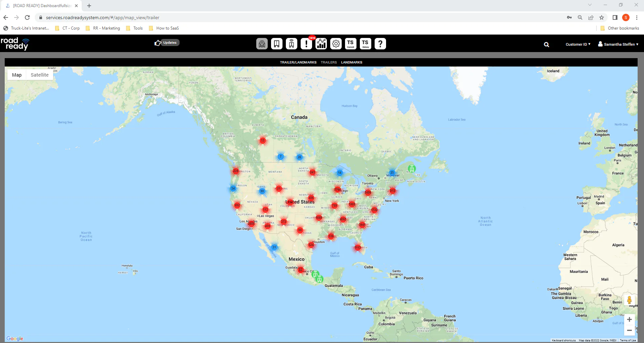Bookmark this page with star icon

click(602, 17)
